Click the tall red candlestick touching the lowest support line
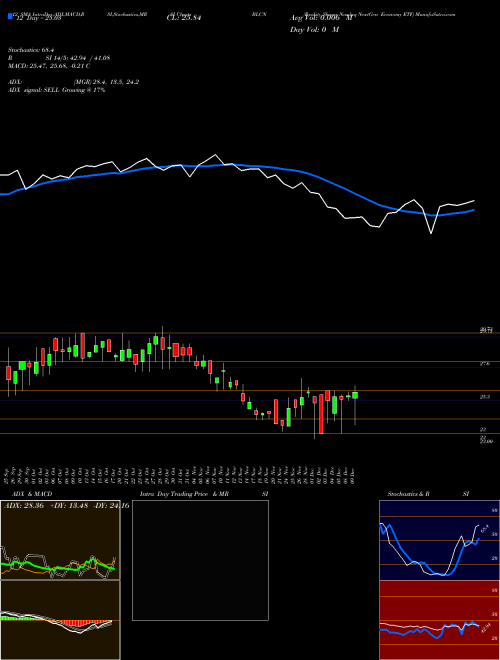500x660 pixels. point(321,414)
